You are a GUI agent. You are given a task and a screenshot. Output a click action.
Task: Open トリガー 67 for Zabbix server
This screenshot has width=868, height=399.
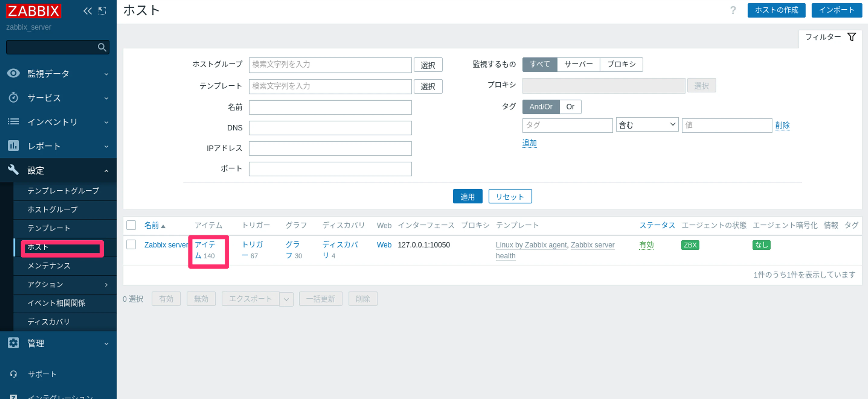252,250
